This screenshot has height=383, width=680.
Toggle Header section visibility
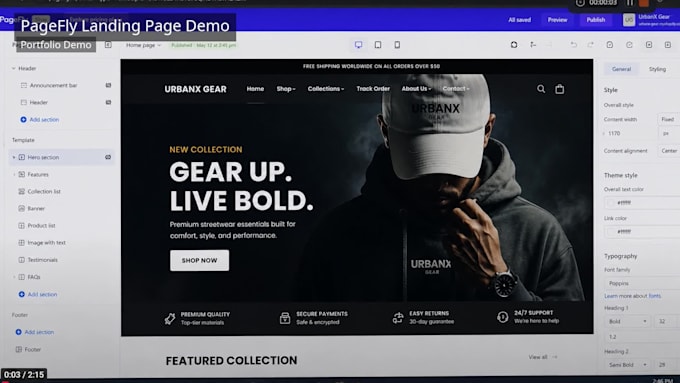point(108,102)
